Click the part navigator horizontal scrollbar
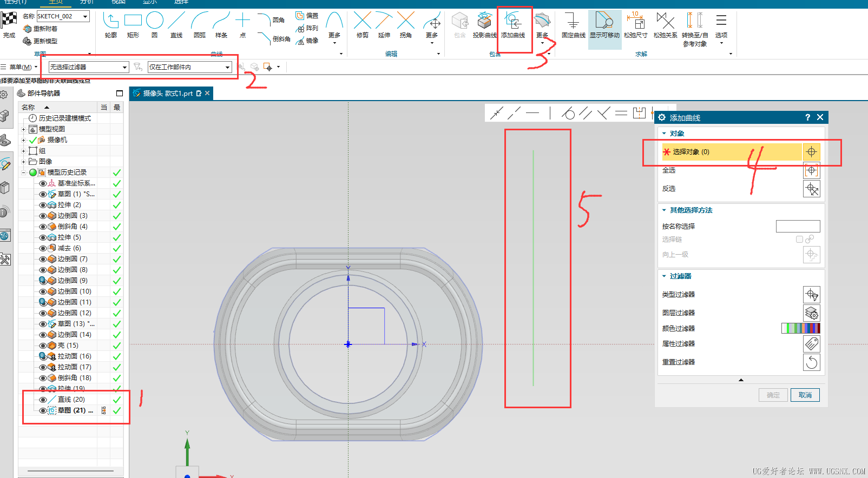 [70, 471]
